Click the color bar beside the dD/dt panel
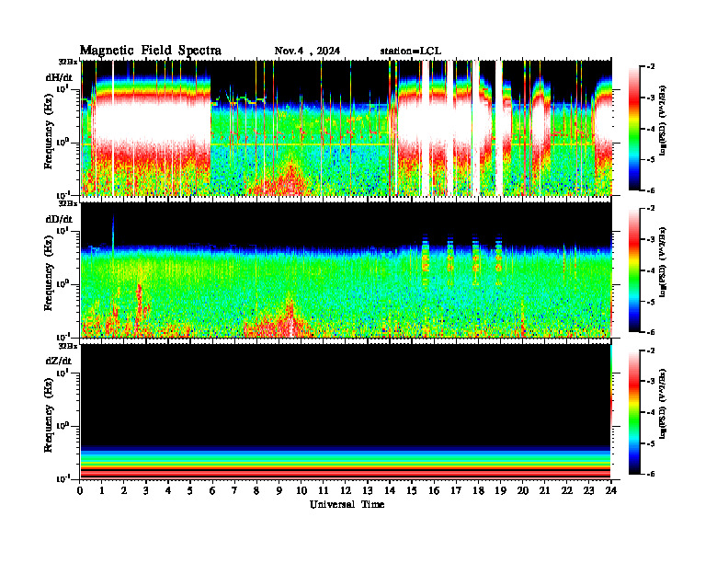This screenshot has width=728, height=563. (634, 270)
